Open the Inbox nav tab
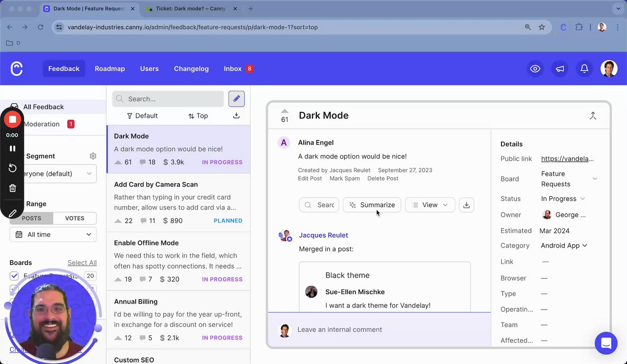The width and height of the screenshot is (627, 364). pyautogui.click(x=238, y=68)
